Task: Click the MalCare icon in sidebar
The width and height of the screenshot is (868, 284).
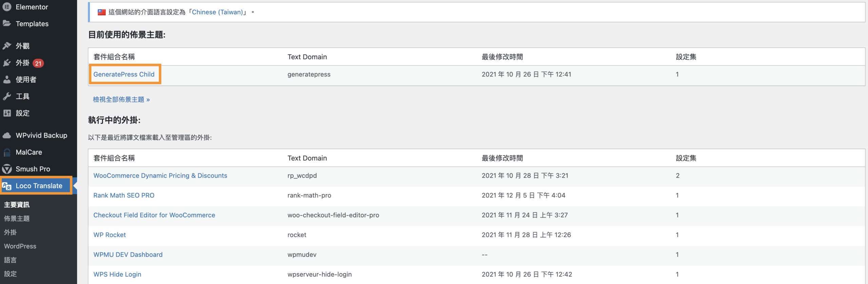Action: click(7, 153)
